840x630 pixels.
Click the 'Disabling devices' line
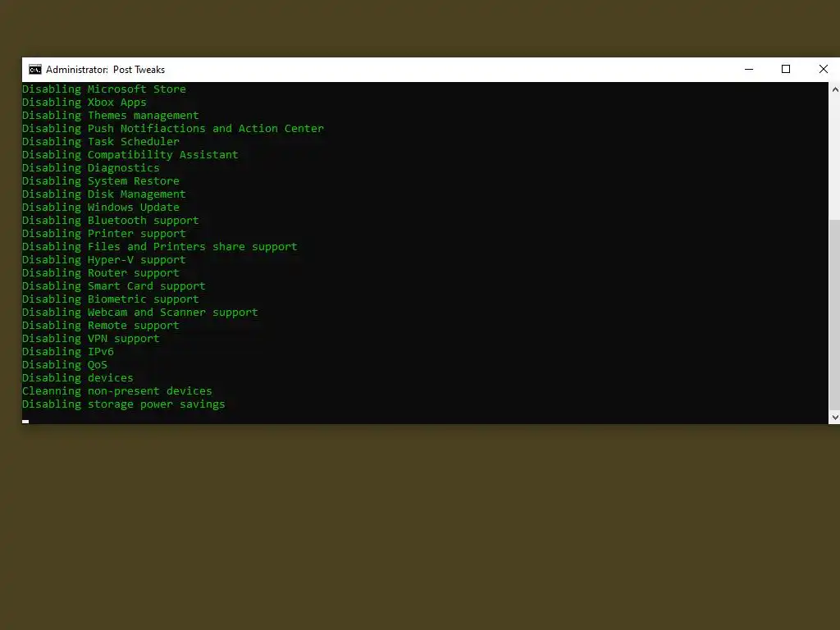pos(78,377)
